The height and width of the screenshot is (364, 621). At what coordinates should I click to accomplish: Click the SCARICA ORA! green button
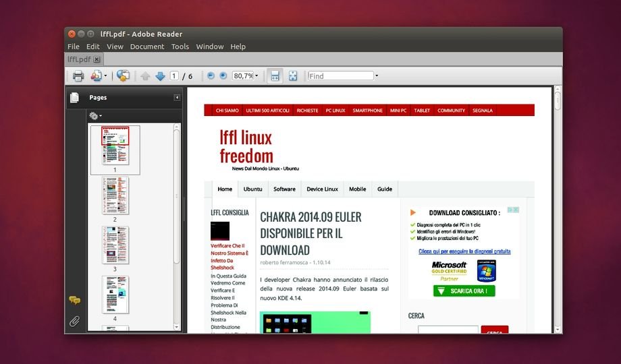pyautogui.click(x=464, y=291)
